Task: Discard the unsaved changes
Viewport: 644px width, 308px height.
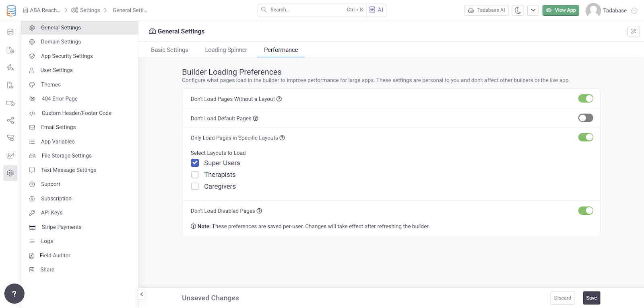Action: point(562,298)
